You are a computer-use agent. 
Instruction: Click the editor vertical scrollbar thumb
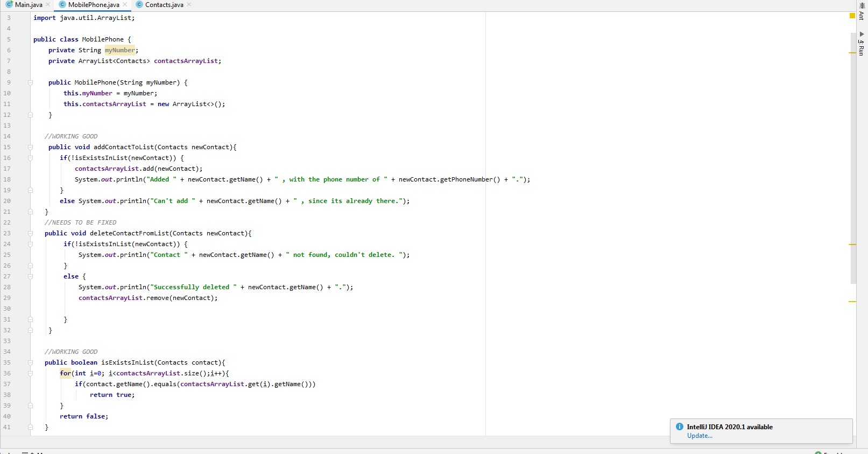point(853,158)
